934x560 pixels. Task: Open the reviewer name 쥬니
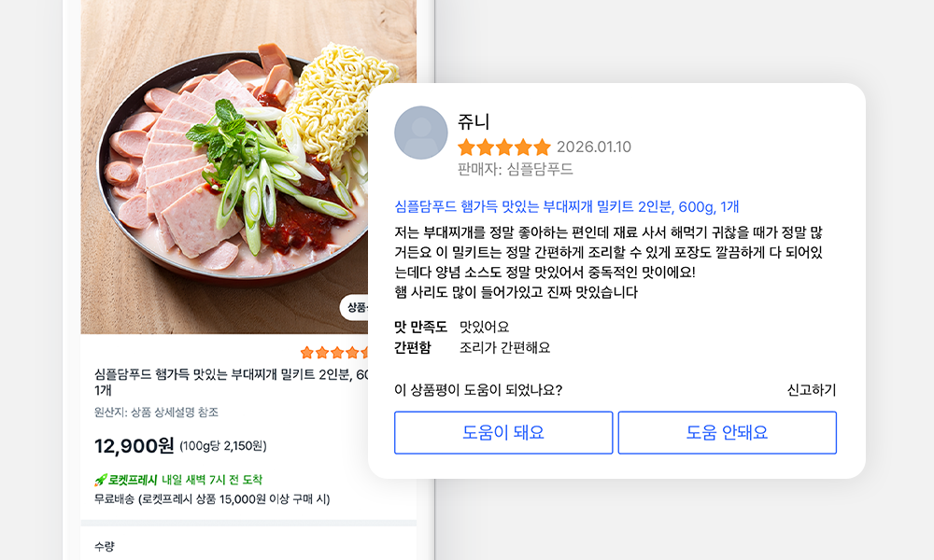click(474, 121)
